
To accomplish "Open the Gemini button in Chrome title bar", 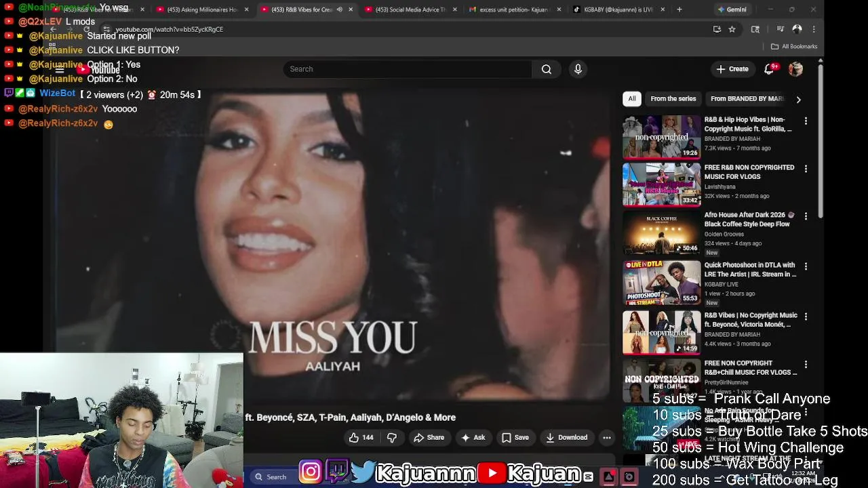I will pyautogui.click(x=732, y=9).
